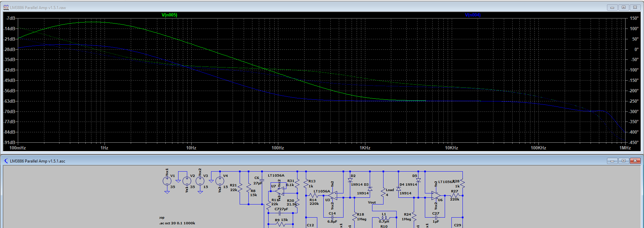This screenshot has width=644, height=228.
Task: Minimize the .asc schematic window
Action: pos(612,161)
